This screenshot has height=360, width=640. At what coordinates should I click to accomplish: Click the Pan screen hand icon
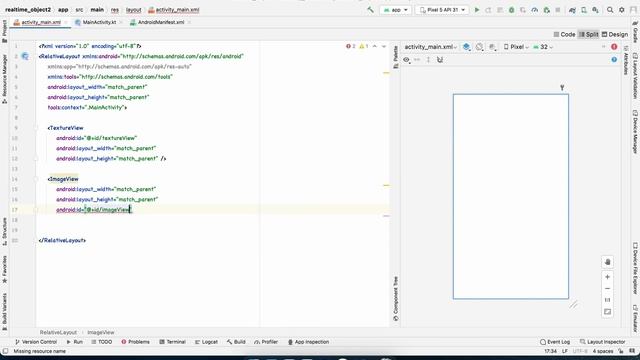tap(607, 262)
